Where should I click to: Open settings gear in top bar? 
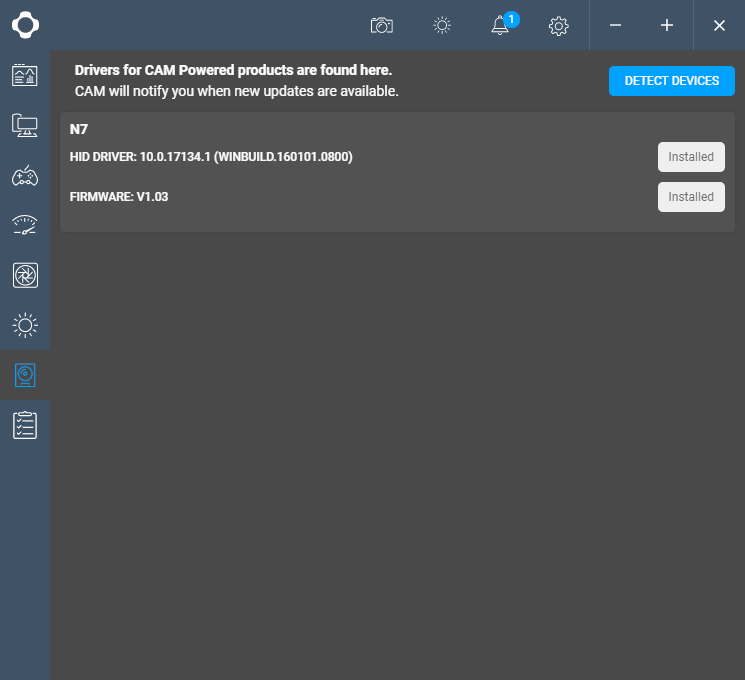[559, 25]
